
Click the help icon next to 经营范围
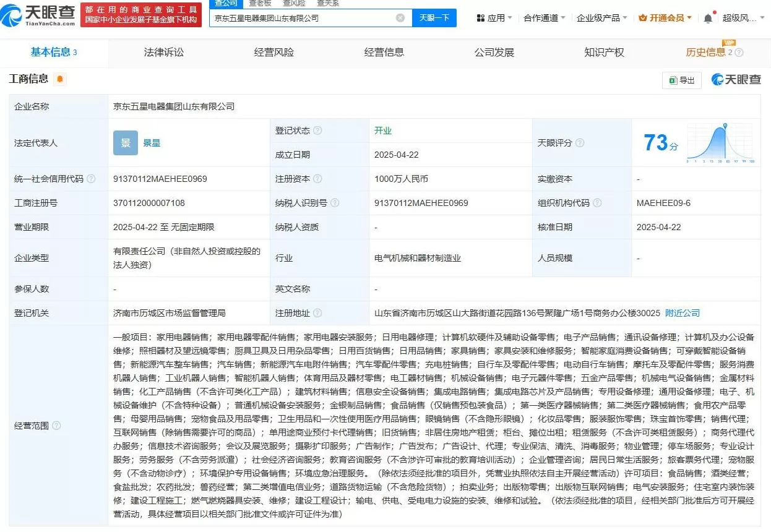click(56, 426)
